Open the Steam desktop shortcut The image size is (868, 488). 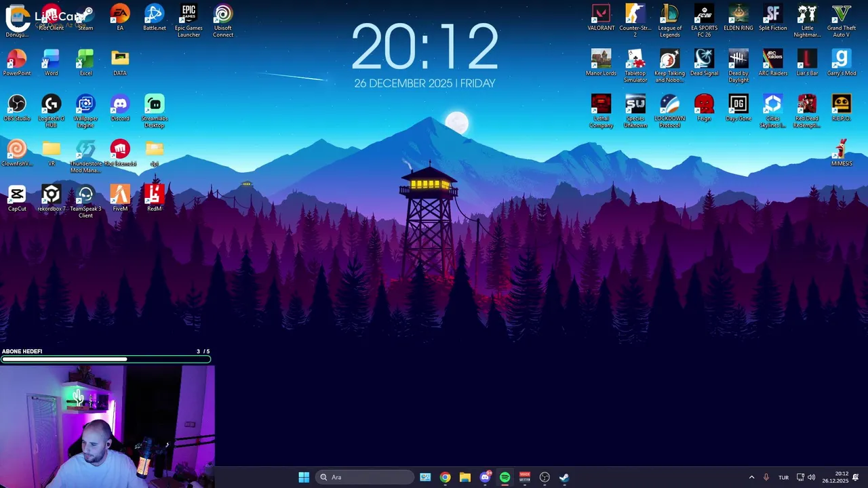click(85, 18)
